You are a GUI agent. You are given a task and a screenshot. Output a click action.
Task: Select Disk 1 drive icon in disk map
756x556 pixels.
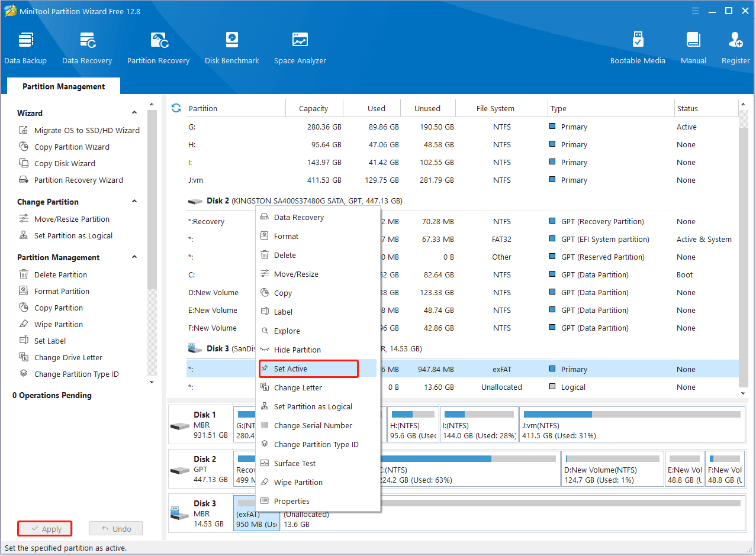pos(180,426)
